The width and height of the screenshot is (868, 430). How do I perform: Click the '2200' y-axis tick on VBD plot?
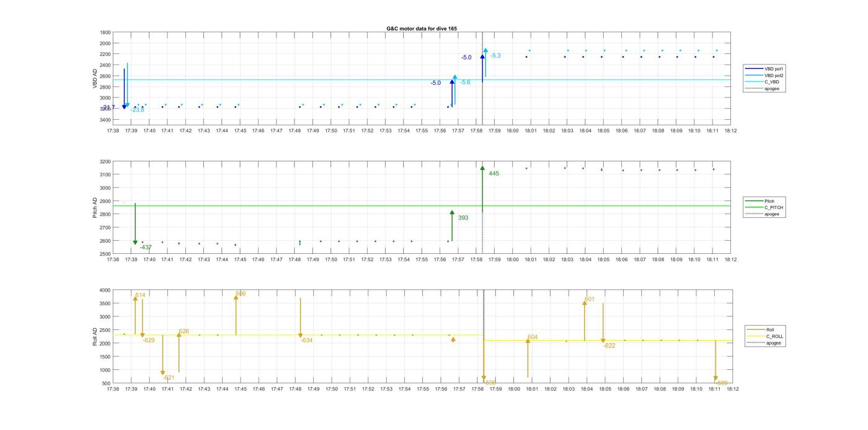[105, 54]
